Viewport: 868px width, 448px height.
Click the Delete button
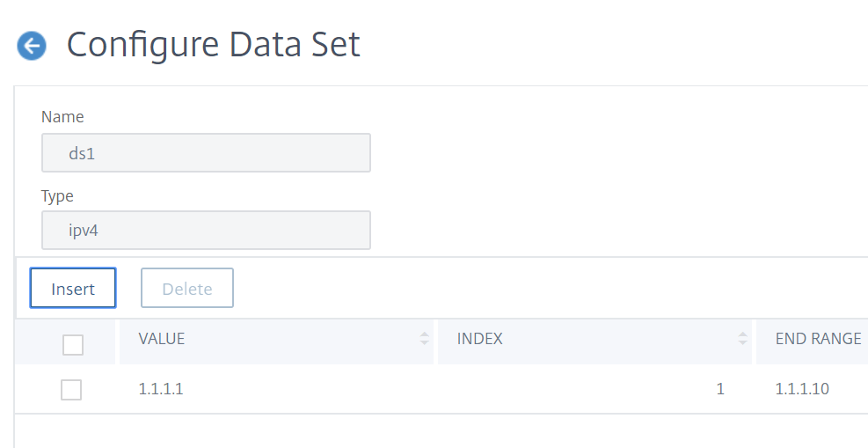pyautogui.click(x=187, y=288)
